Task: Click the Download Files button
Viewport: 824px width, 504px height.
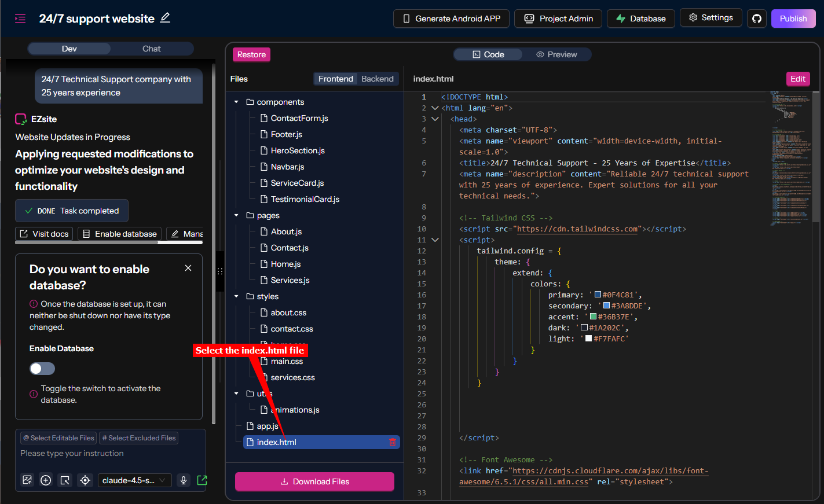Action: pyautogui.click(x=314, y=481)
